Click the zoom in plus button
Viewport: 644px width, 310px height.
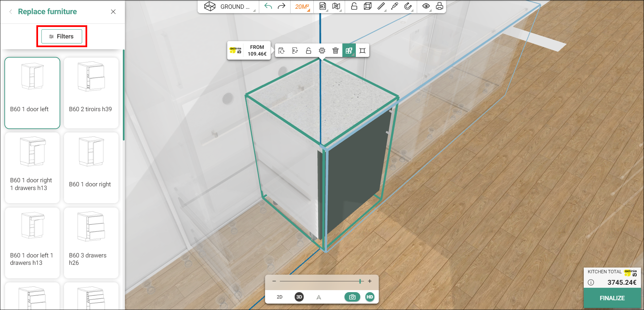click(x=370, y=281)
